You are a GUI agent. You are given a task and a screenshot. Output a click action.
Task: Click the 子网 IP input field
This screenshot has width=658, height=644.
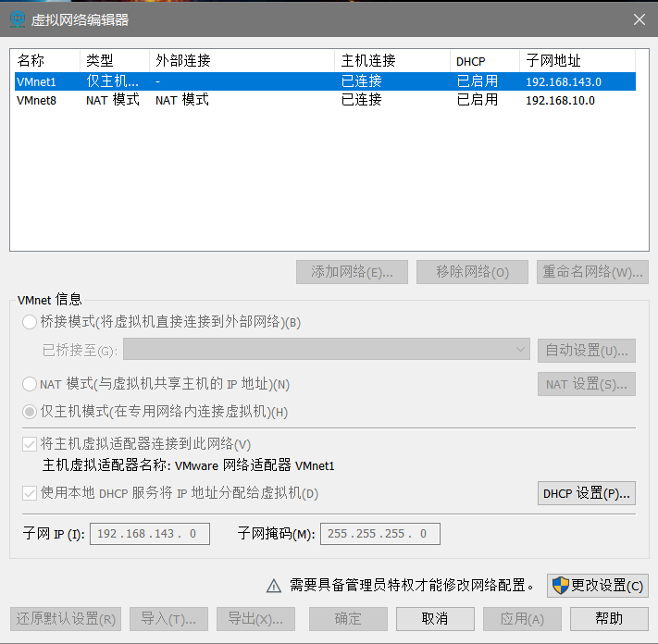150,534
